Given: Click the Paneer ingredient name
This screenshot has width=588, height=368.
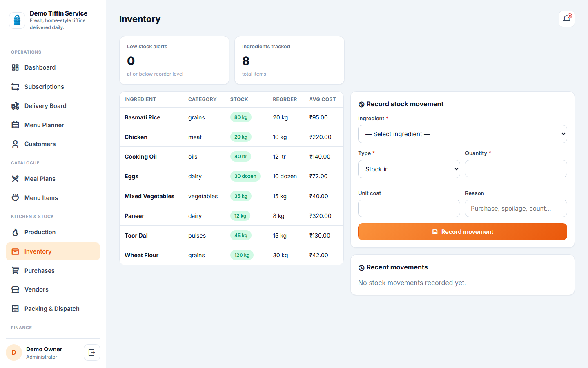Looking at the screenshot, I should pos(134,216).
